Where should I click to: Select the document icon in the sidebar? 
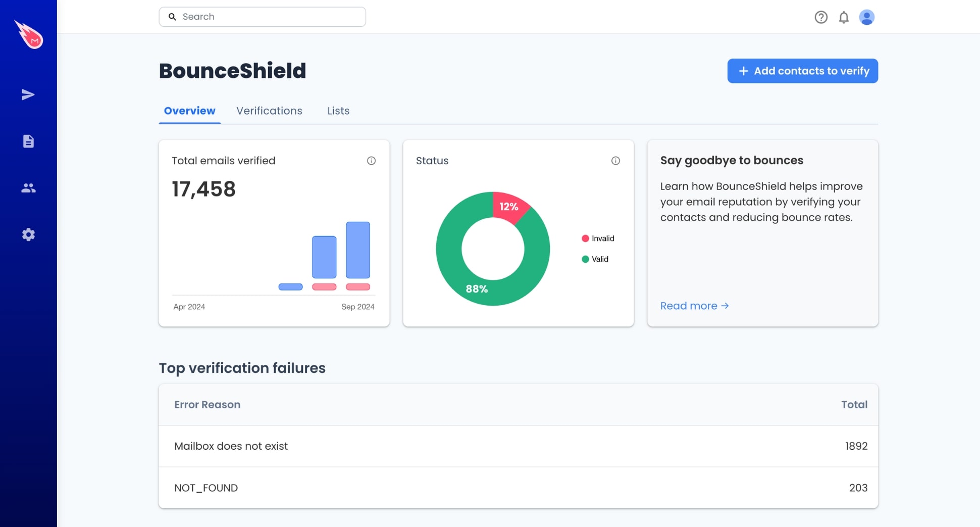click(28, 141)
